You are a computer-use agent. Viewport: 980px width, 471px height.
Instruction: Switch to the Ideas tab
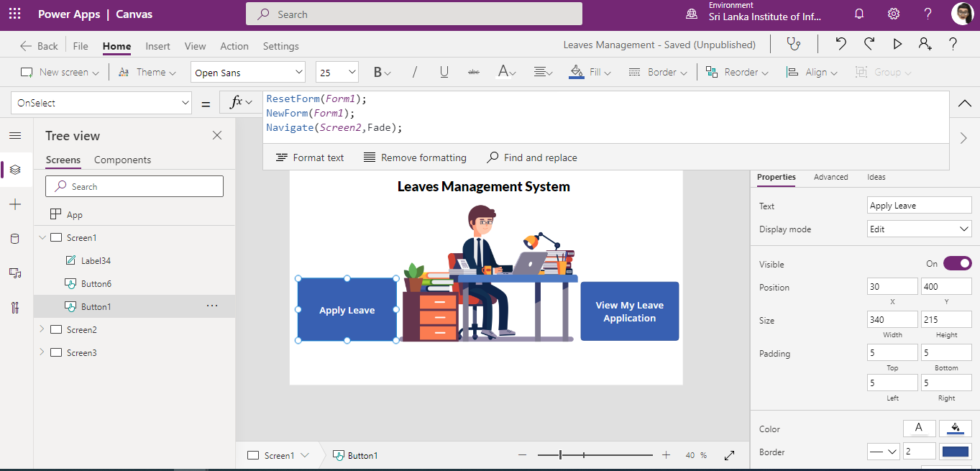[876, 177]
